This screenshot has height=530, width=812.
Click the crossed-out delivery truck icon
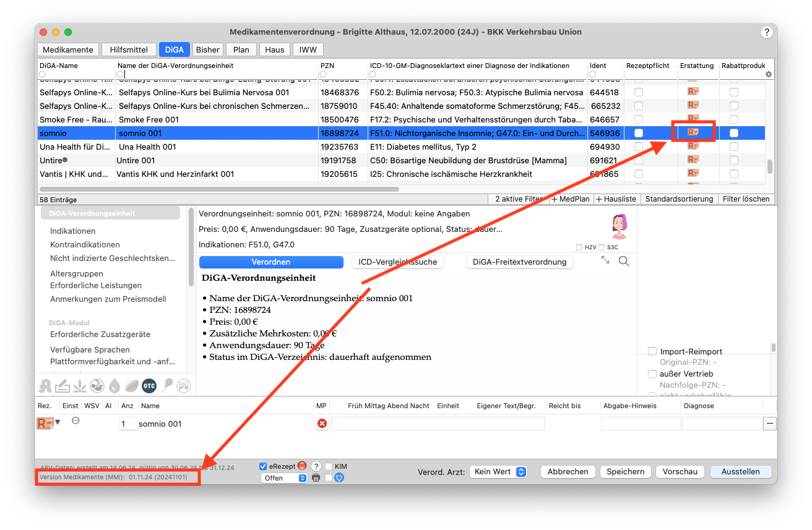pyautogui.click(x=184, y=386)
